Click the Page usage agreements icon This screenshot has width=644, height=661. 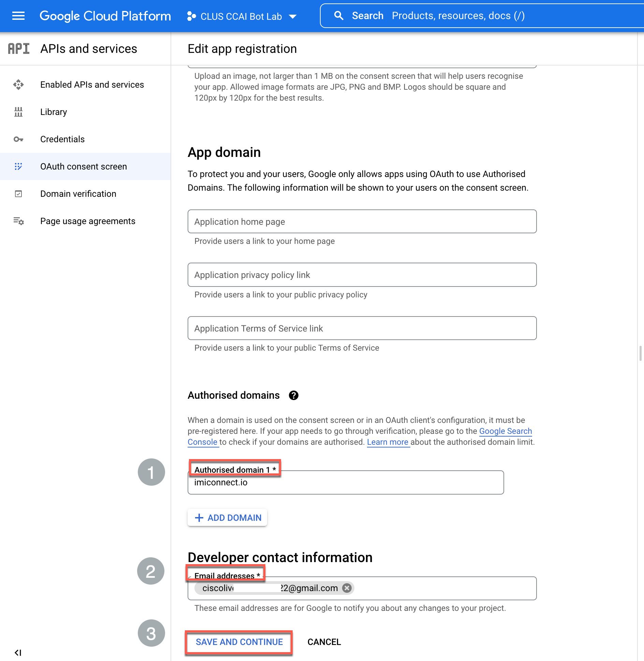18,221
